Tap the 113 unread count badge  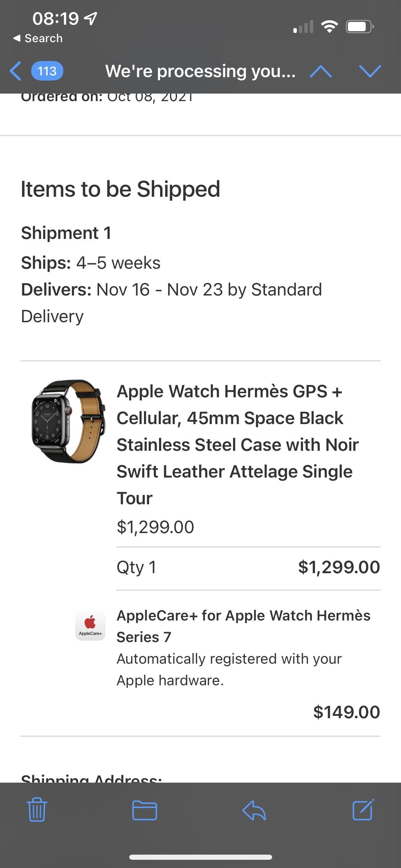click(47, 71)
